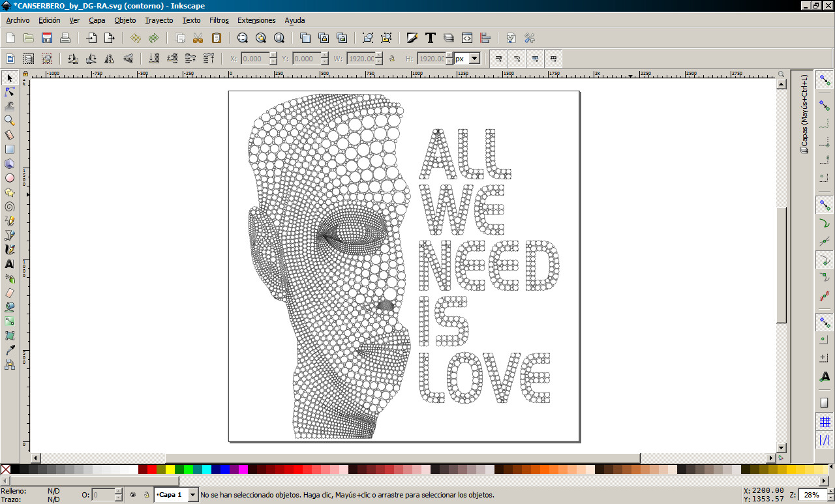Select the Paint bucket tool

pos(10,305)
